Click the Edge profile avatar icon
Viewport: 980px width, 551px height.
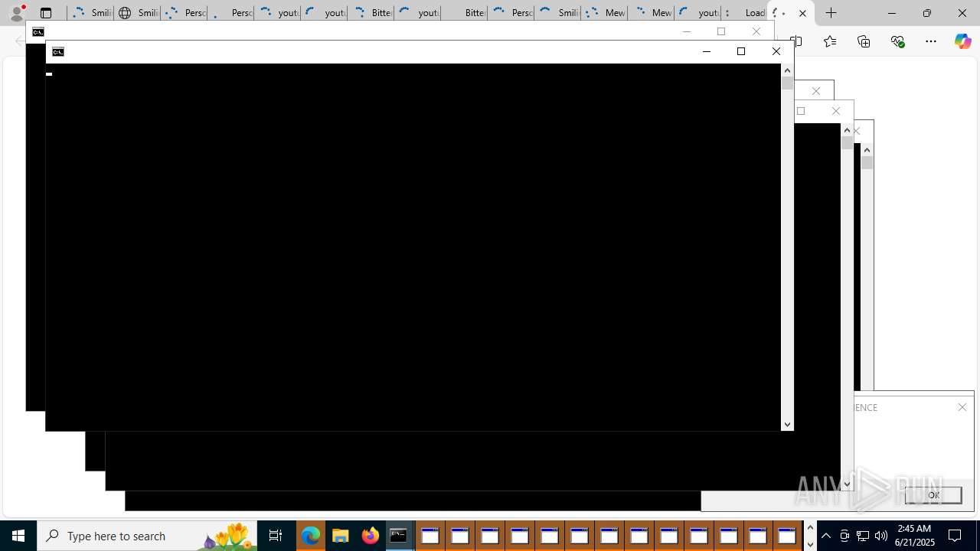pos(17,13)
